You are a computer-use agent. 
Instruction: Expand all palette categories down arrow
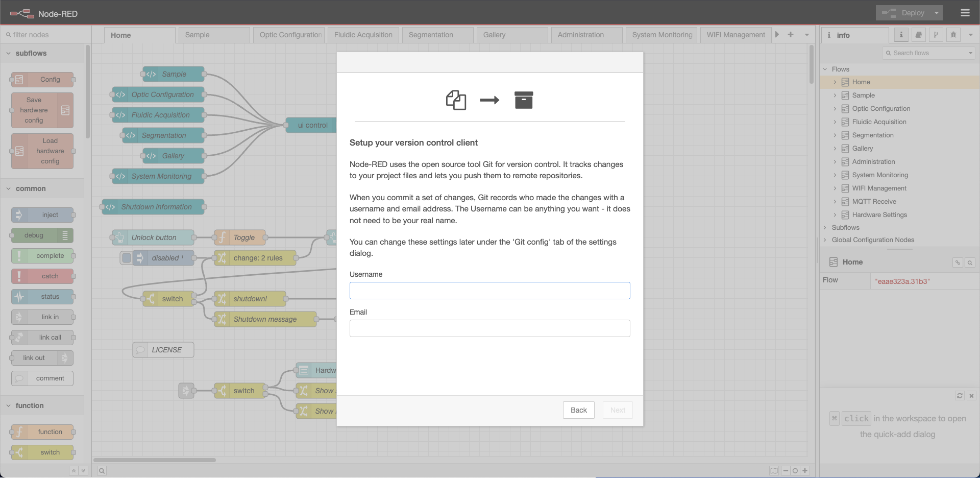83,471
